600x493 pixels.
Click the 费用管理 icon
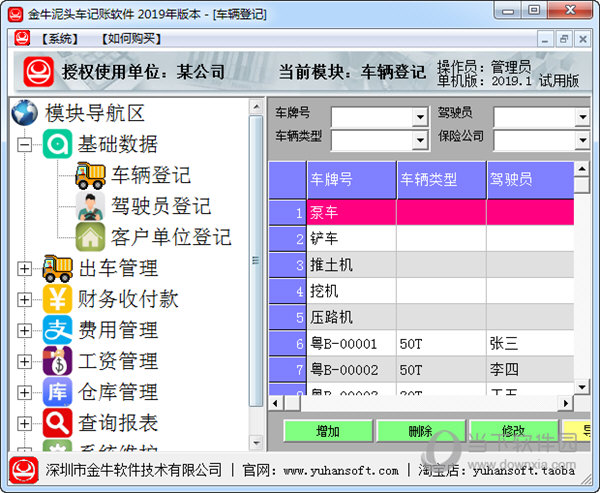(57, 330)
